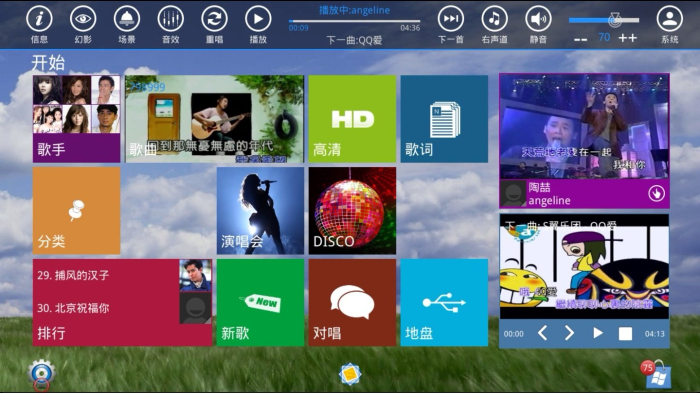Screen dimensions: 700x393
Task: Mute audio with 静音 speaker icon
Action: [538, 19]
